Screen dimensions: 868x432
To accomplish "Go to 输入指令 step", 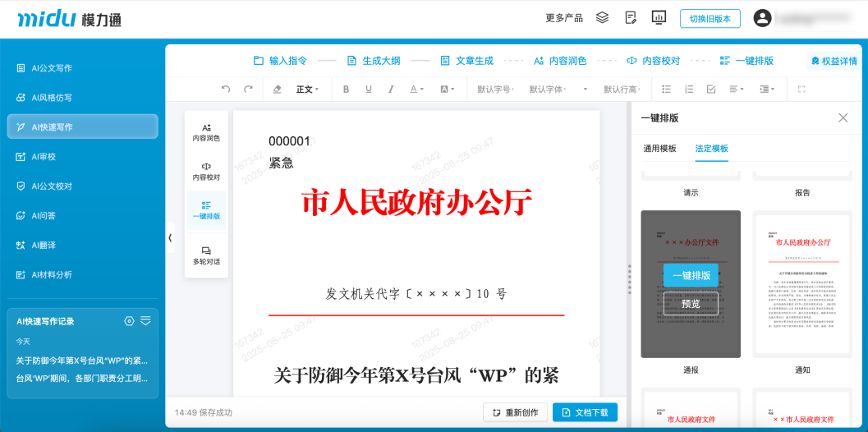I will coord(280,61).
